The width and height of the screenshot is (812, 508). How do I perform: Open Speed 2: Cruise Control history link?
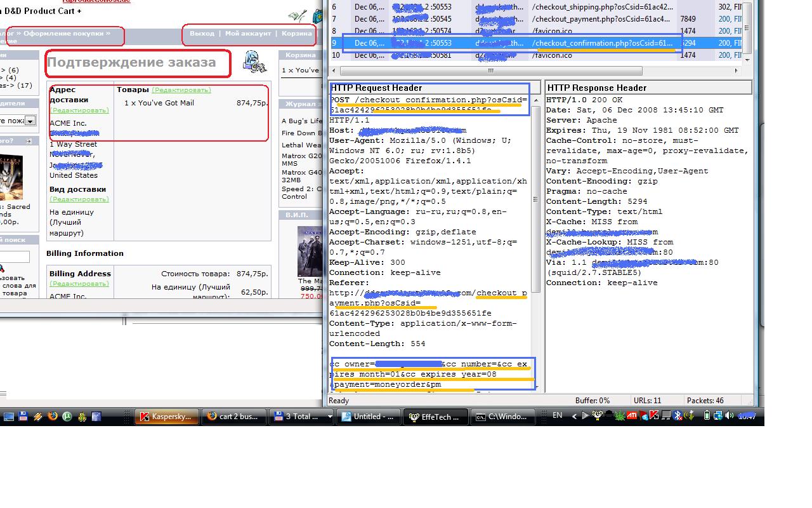tap(302, 192)
